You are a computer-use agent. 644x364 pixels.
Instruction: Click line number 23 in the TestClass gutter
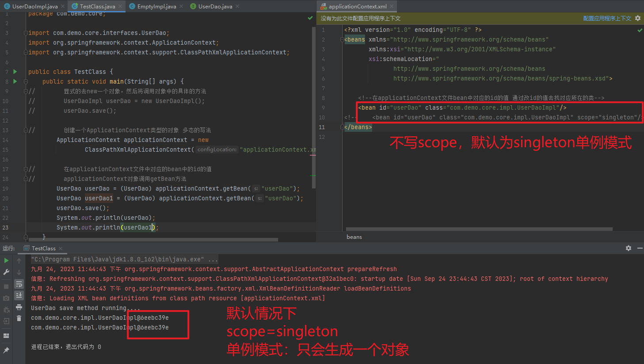[x=5, y=227]
